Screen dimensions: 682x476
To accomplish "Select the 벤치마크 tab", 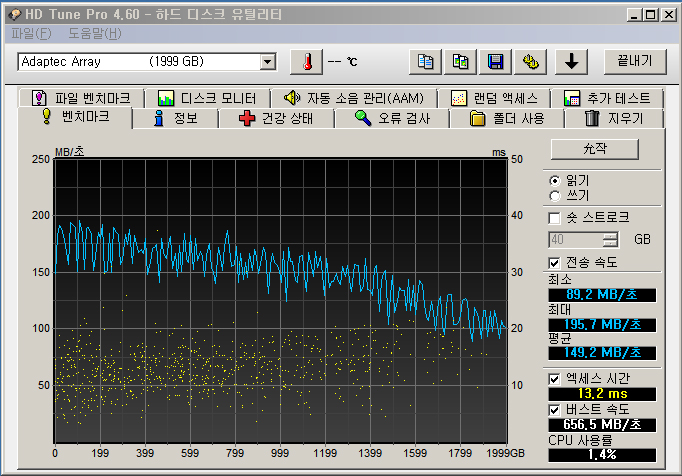I will (x=75, y=117).
